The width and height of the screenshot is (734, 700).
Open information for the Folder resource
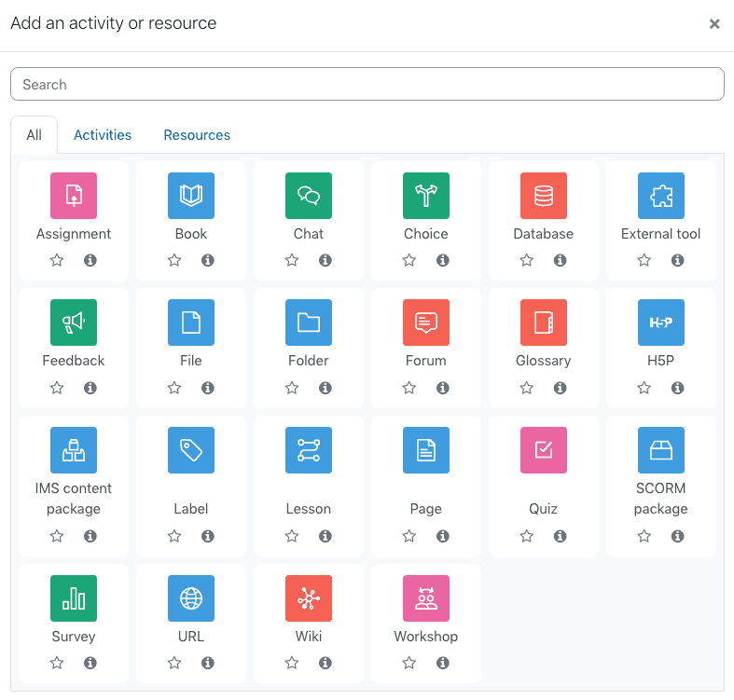coord(325,388)
